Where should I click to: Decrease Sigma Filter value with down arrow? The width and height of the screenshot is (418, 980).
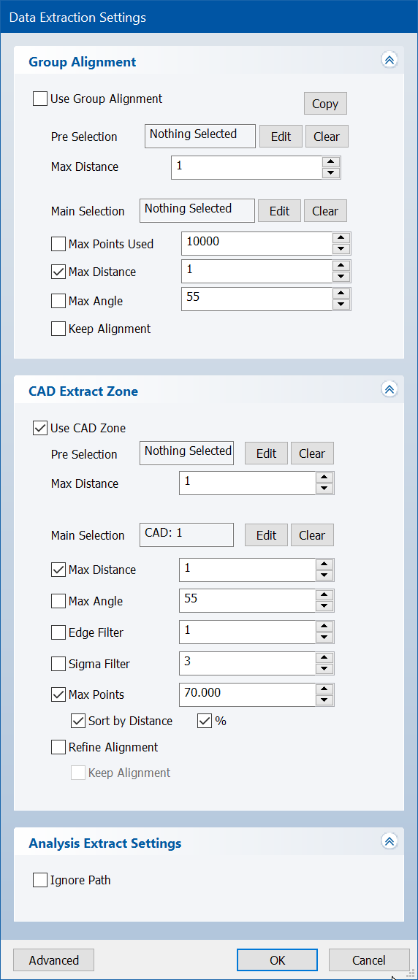tap(325, 669)
